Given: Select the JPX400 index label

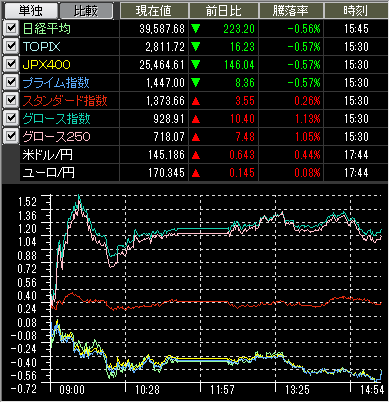Looking at the screenshot, I should click(x=47, y=65).
